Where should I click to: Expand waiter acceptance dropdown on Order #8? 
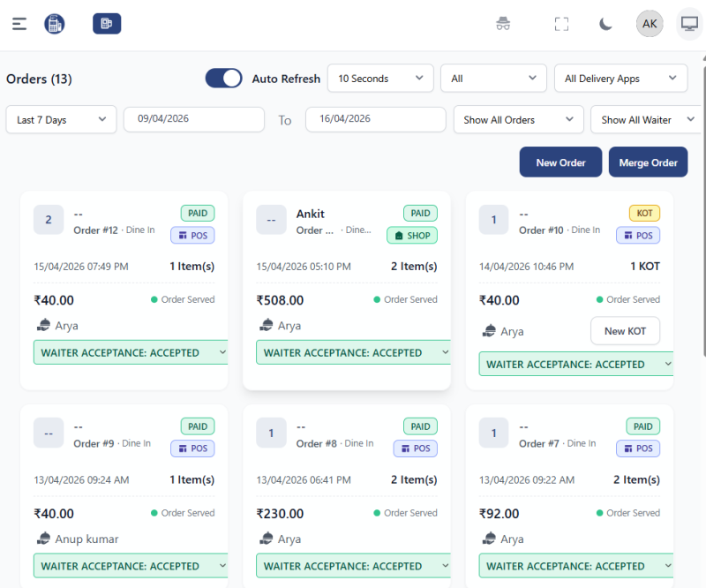tap(354, 566)
